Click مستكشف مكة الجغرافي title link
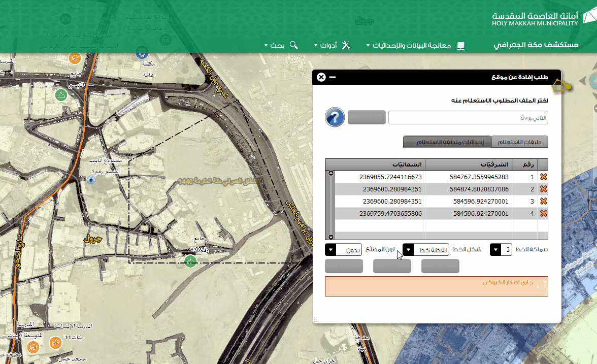597x364 pixels. point(536,45)
